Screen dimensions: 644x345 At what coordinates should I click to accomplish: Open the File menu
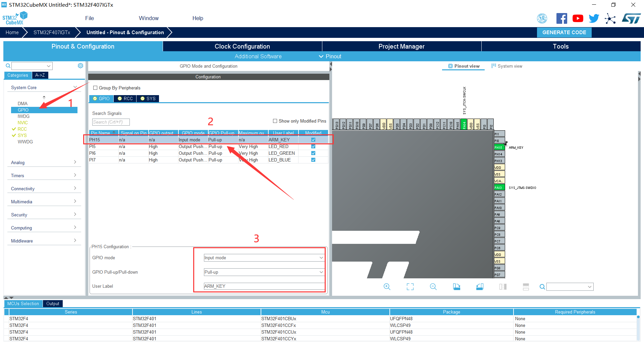[89, 18]
